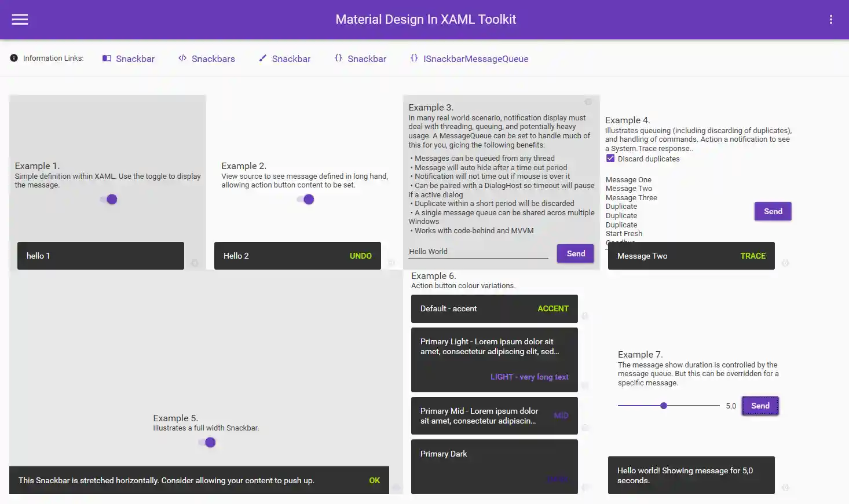849x504 pixels.
Task: Uncheck the Discard duplicates checkbox
Action: [610, 159]
